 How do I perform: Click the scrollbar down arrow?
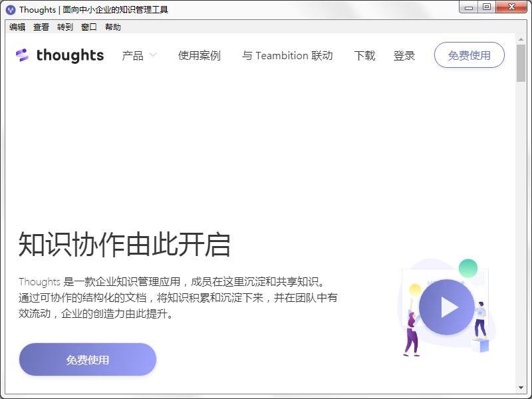click(x=521, y=388)
